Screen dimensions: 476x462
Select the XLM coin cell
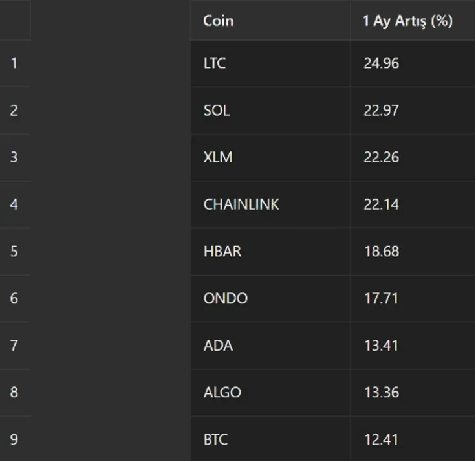pos(270,157)
